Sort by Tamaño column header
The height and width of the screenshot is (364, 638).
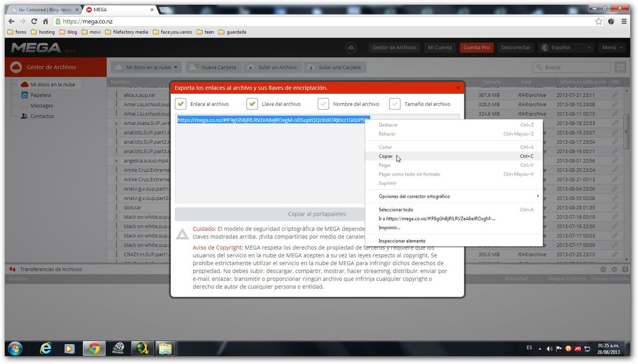(491, 81)
